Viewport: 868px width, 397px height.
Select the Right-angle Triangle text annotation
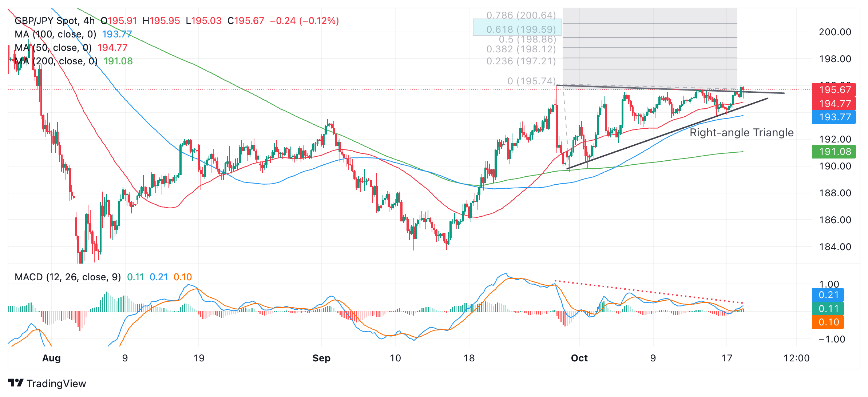tap(741, 133)
